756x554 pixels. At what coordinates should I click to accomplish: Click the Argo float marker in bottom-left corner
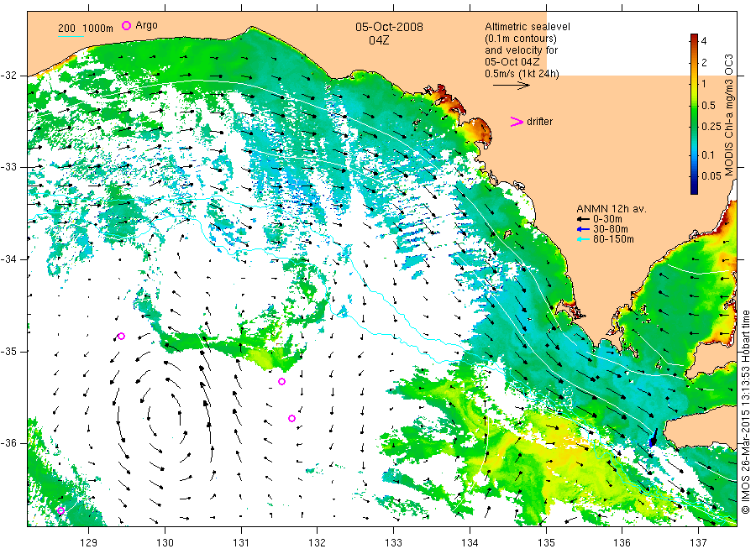point(60,510)
